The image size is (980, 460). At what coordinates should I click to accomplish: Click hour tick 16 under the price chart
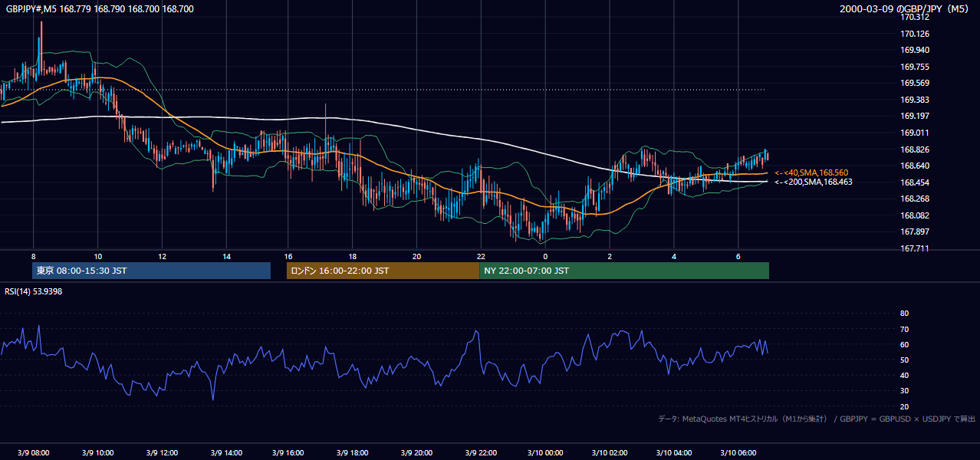288,256
